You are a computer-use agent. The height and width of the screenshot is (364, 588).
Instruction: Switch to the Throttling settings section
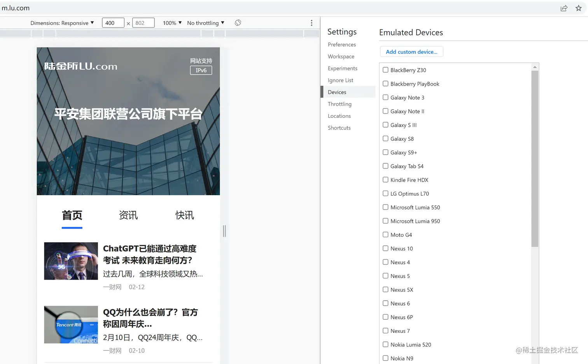coord(339,104)
